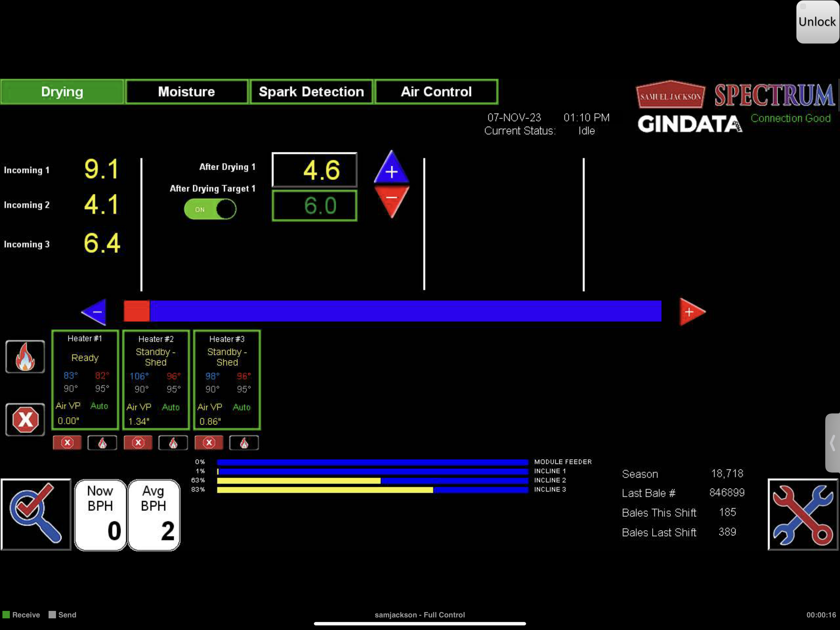Click the red-blue heat level bar

pyautogui.click(x=392, y=311)
